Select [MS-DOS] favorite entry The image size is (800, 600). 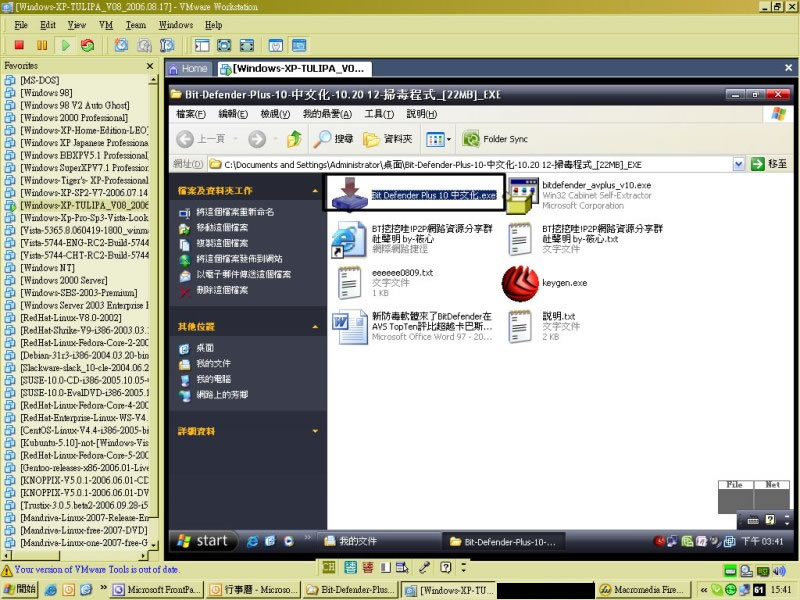(x=40, y=80)
